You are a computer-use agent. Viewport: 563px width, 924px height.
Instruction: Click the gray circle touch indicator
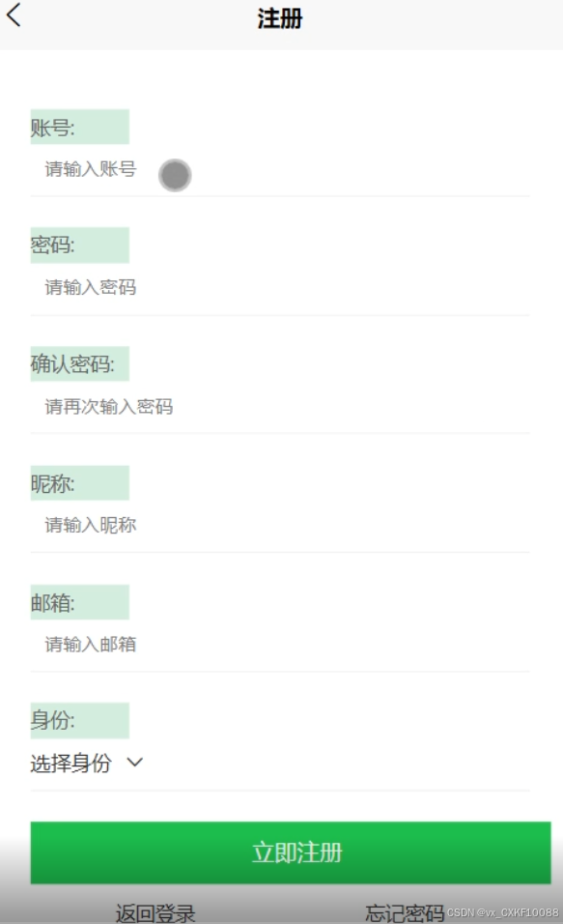pyautogui.click(x=175, y=175)
